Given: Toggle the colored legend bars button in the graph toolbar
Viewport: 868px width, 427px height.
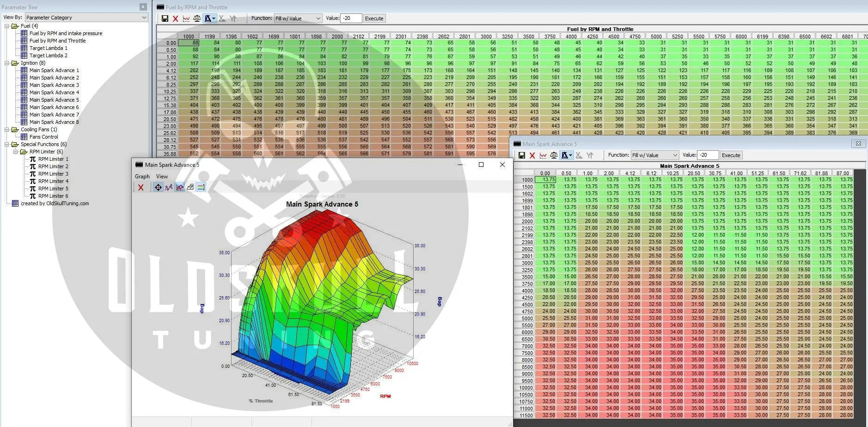Looking at the screenshot, I should point(201,187).
